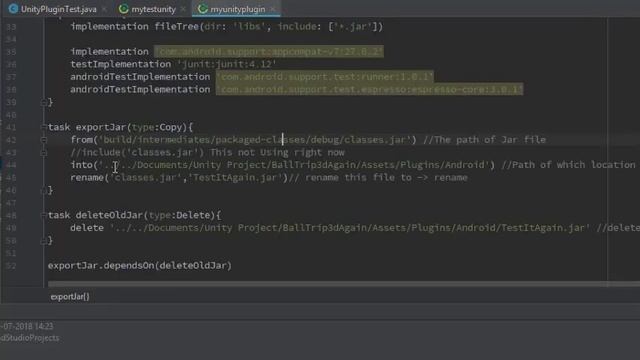The height and width of the screenshot is (360, 640).
Task: Click the 'TestItAgain.jar' string in rename
Action: tap(235, 178)
